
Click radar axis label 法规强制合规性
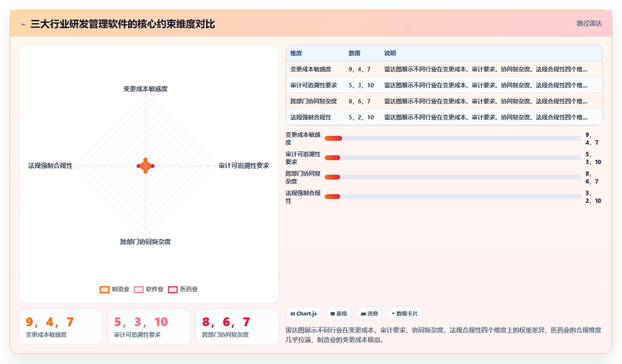click(51, 166)
